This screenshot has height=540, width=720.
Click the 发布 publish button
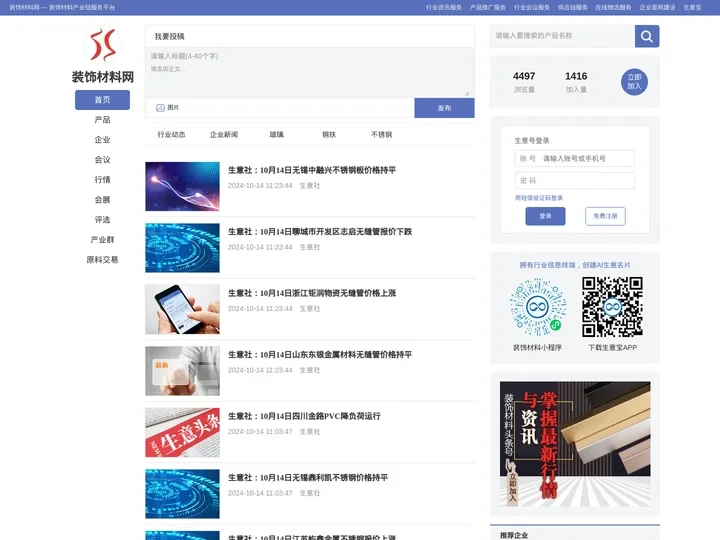[x=444, y=108]
